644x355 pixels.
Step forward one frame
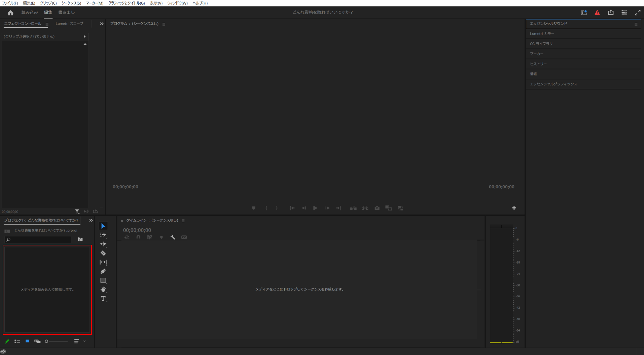(x=327, y=208)
